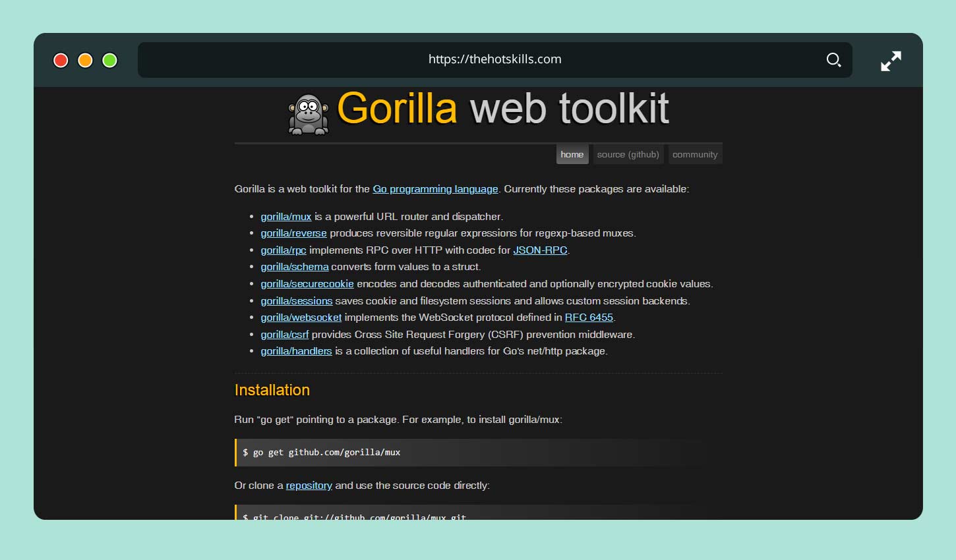
Task: Click the Installation section heading
Action: [272, 390]
